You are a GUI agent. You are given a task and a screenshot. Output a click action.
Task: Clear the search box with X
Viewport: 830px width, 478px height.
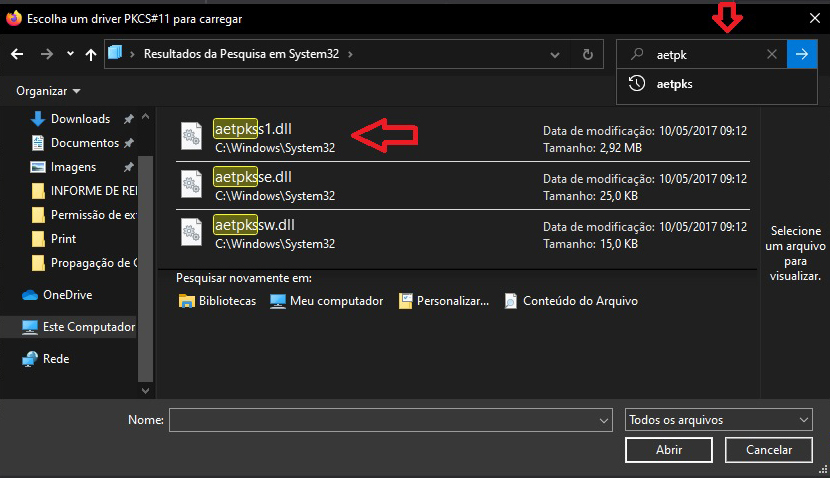(771, 54)
